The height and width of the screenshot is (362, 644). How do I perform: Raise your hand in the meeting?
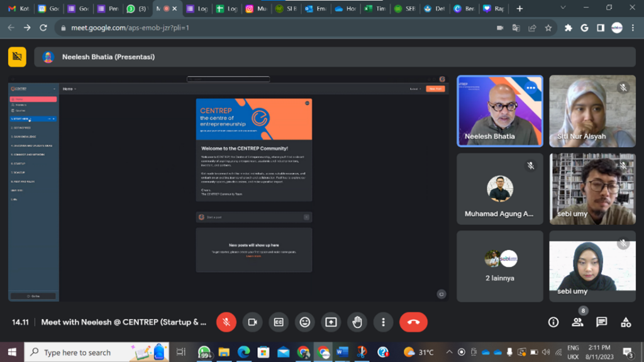pos(357,322)
